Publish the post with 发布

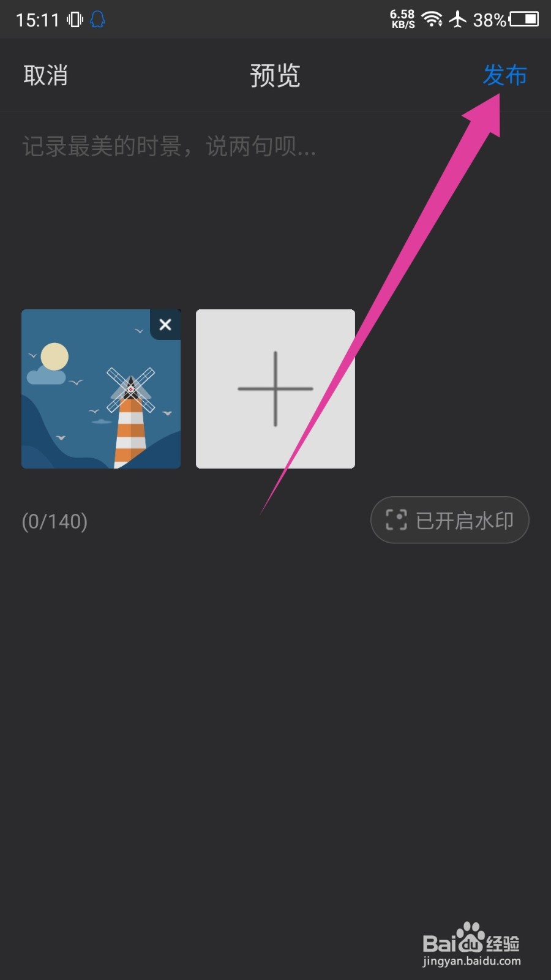505,75
